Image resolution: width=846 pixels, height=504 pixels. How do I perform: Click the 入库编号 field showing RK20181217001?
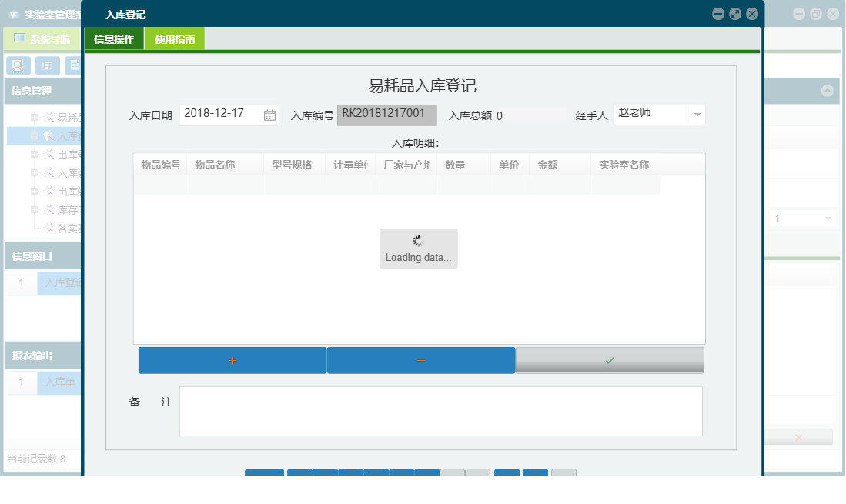pos(387,115)
